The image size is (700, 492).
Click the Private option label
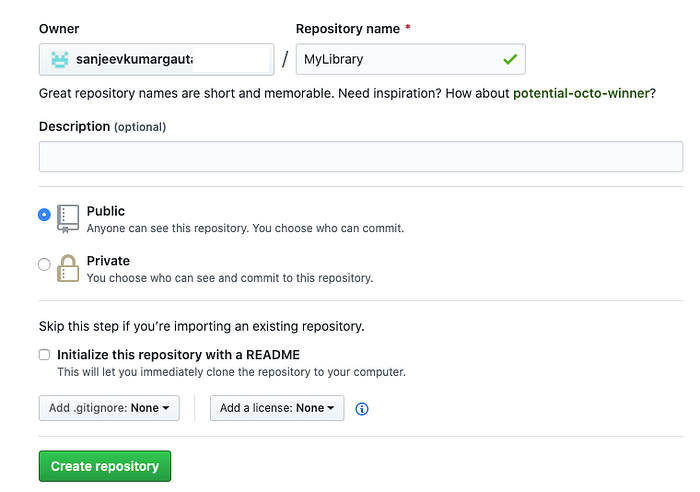click(108, 261)
